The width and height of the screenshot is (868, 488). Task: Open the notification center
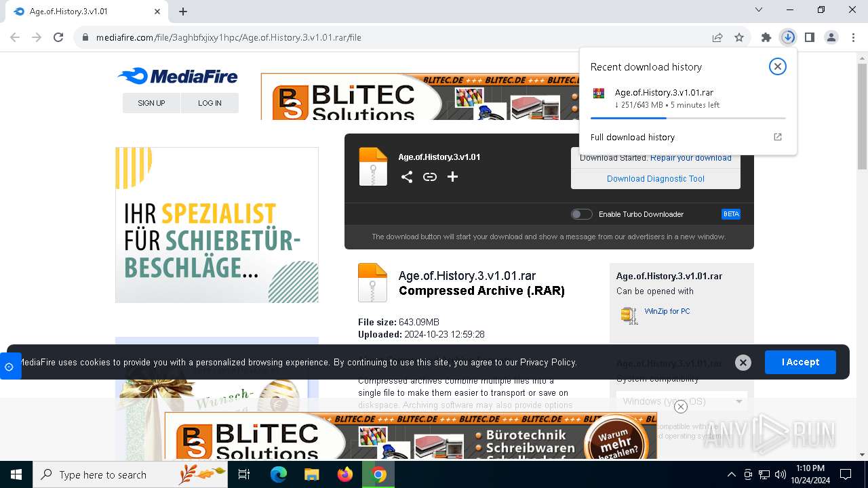(846, 474)
